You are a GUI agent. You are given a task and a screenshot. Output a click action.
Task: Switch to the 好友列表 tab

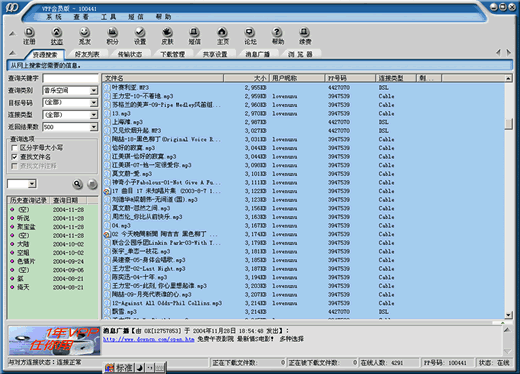coord(87,54)
